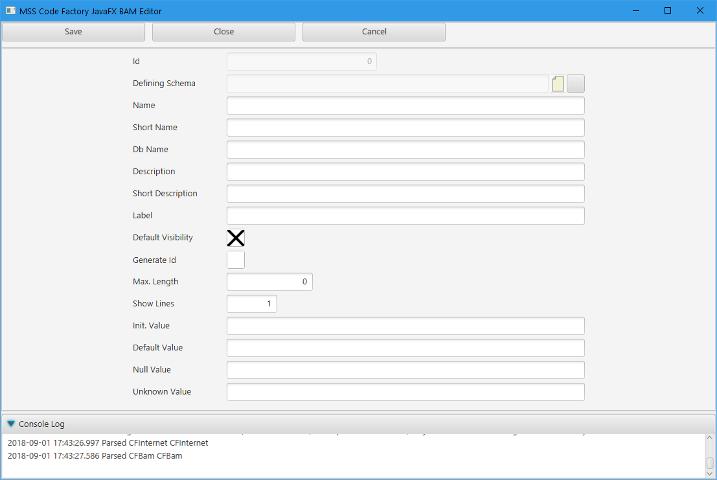The image size is (717, 480).
Task: Click into the Description field
Action: [405, 172]
